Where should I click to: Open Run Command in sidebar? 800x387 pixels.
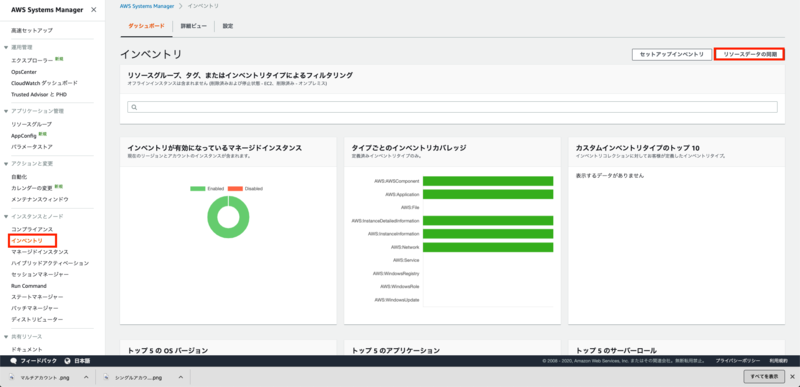click(29, 286)
